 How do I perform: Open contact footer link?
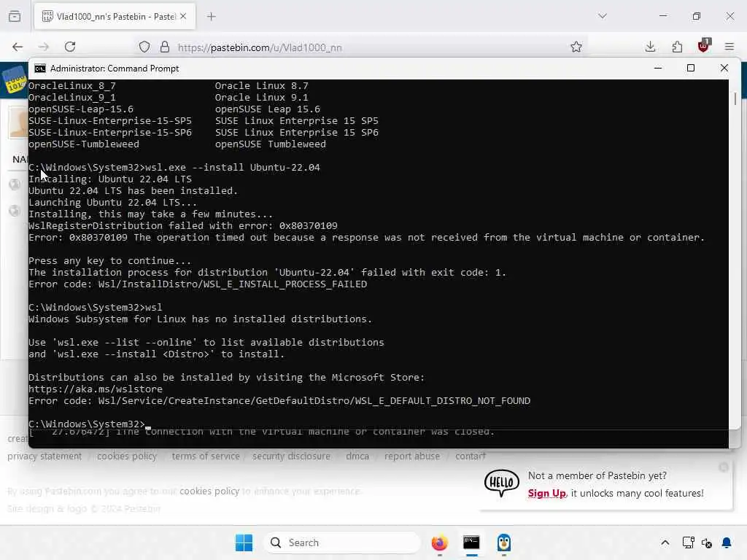tap(471, 456)
